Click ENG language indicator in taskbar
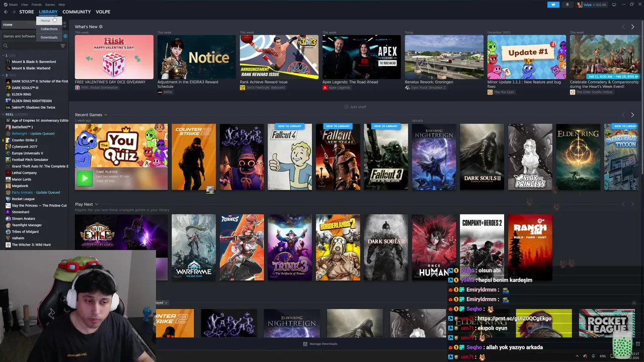 [x=603, y=356]
